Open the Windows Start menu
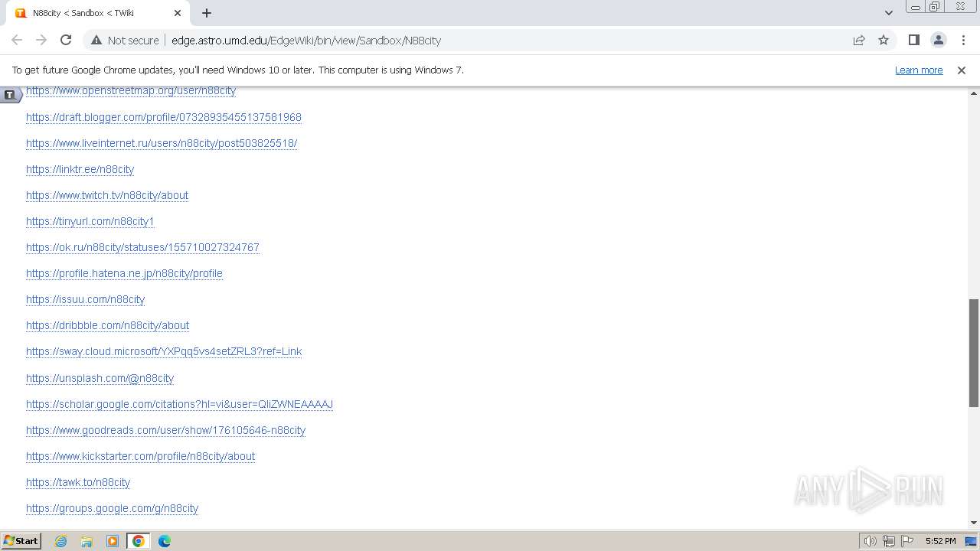The image size is (980, 551). coord(21,540)
